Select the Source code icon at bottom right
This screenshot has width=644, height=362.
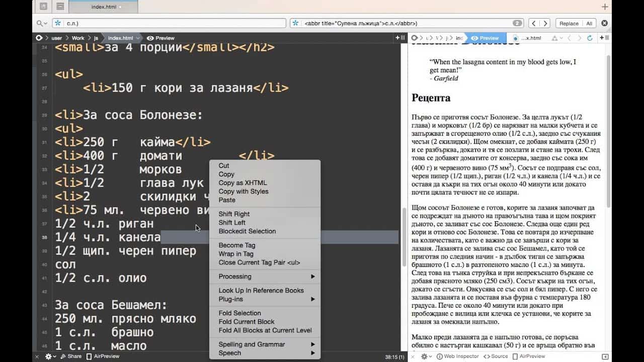[487, 357]
